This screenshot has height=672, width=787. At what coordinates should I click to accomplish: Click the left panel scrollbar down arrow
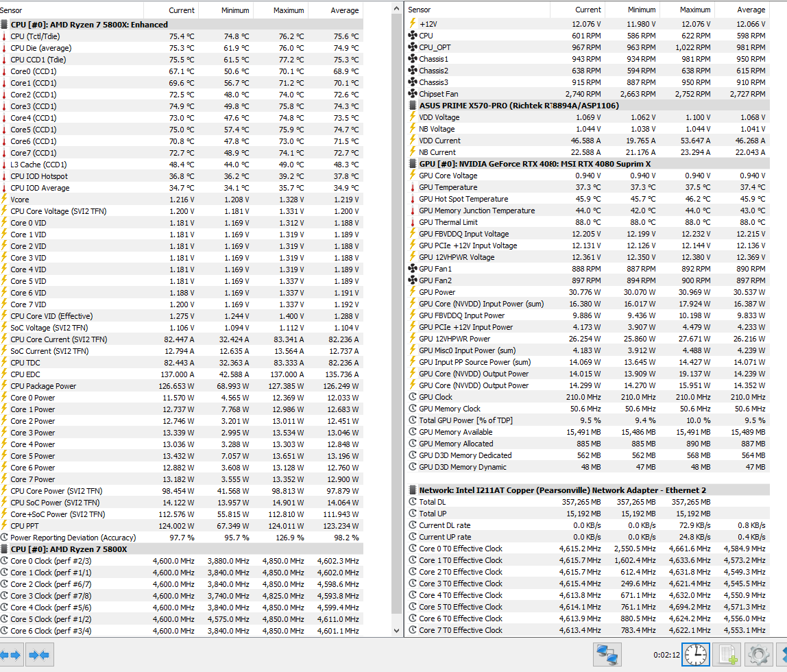396,631
